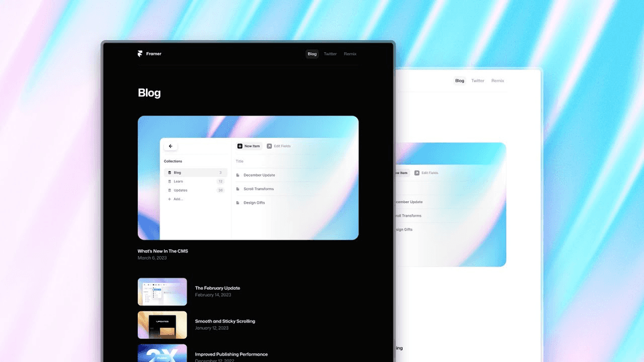
Task: Click the document icon next to December Update
Action: click(238, 175)
